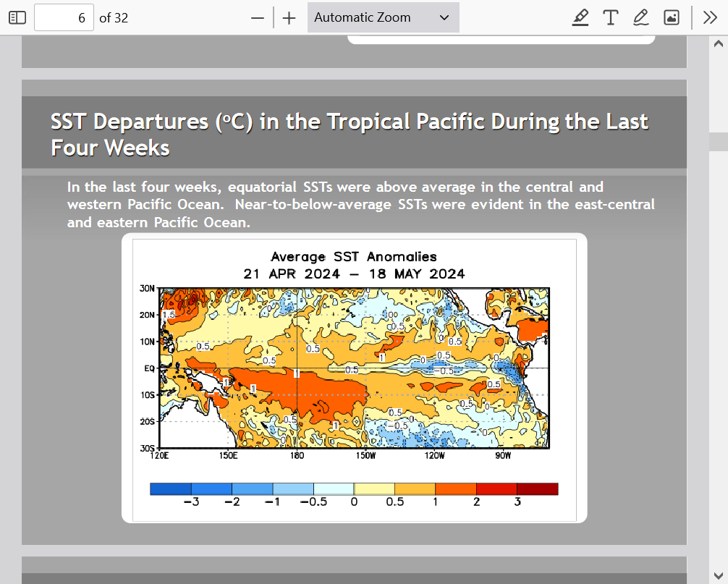728x584 pixels.
Task: Click the '120E' longitude axis label
Action: (159, 455)
